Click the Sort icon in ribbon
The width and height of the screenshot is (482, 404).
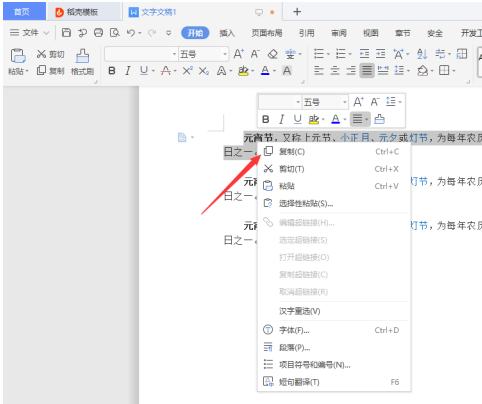click(x=422, y=54)
